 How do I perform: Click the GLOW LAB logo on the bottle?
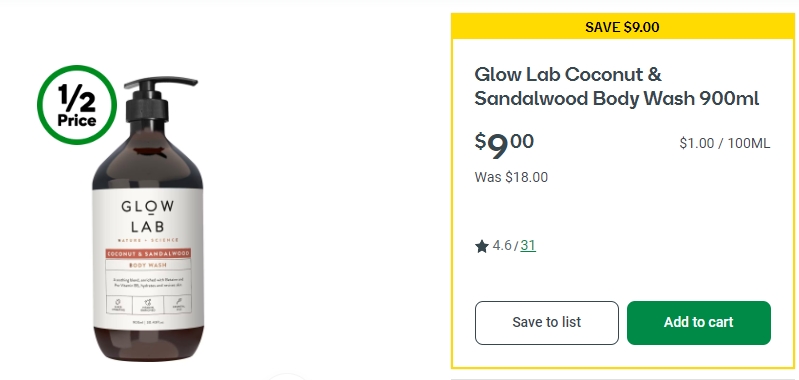pyautogui.click(x=147, y=216)
